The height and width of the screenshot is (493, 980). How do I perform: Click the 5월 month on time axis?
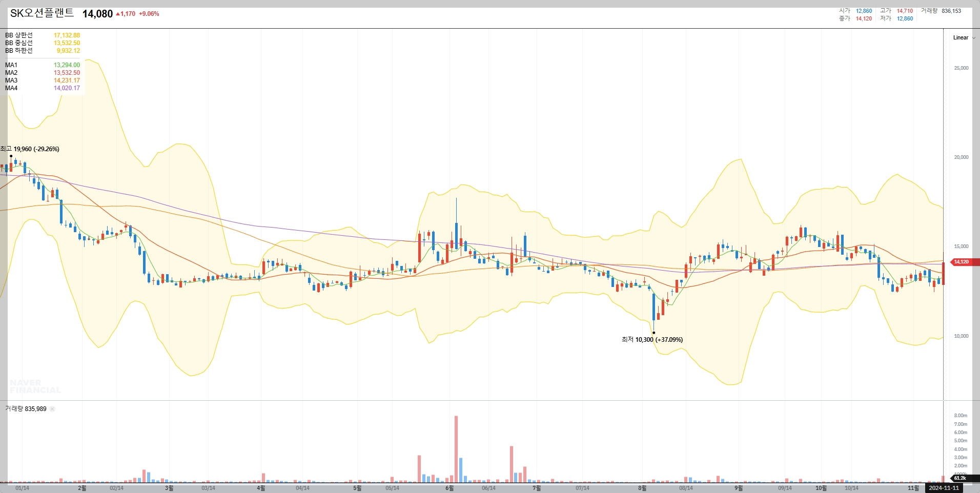(x=357, y=488)
